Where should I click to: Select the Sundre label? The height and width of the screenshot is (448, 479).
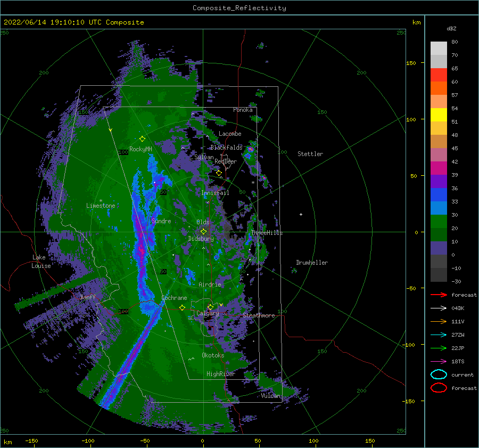161,221
